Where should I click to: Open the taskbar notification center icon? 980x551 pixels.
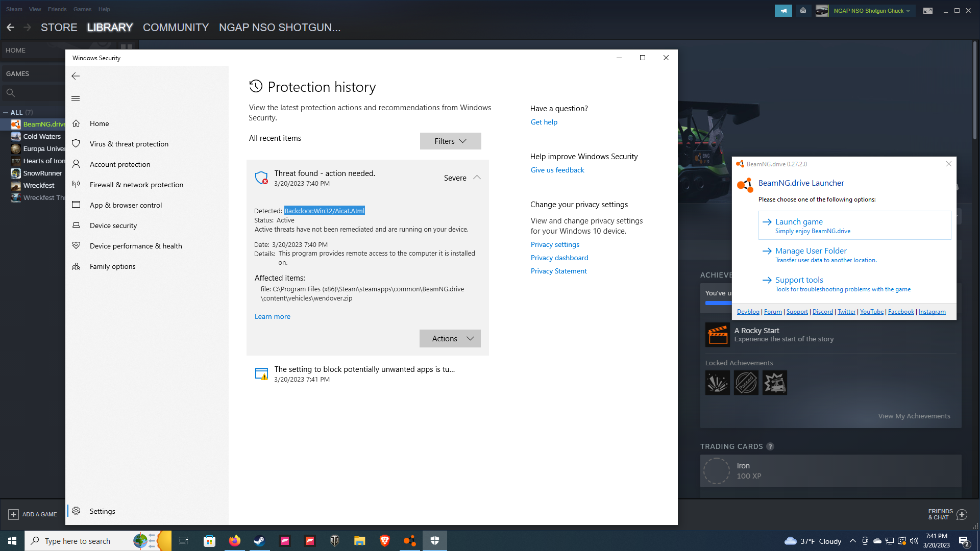(x=964, y=541)
